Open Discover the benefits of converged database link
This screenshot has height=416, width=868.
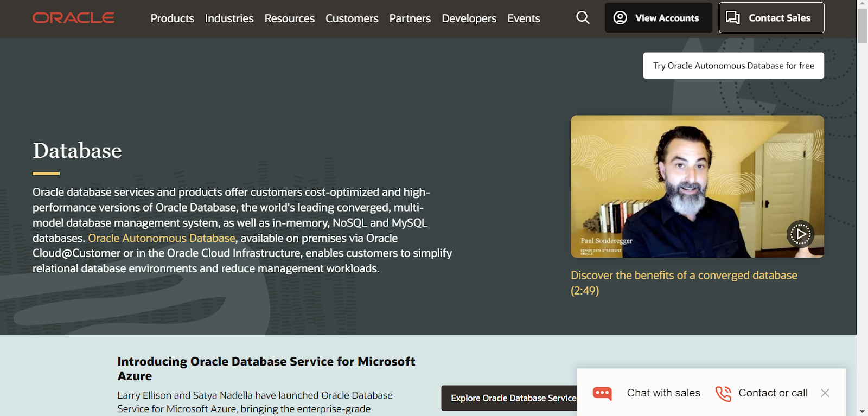684,283
